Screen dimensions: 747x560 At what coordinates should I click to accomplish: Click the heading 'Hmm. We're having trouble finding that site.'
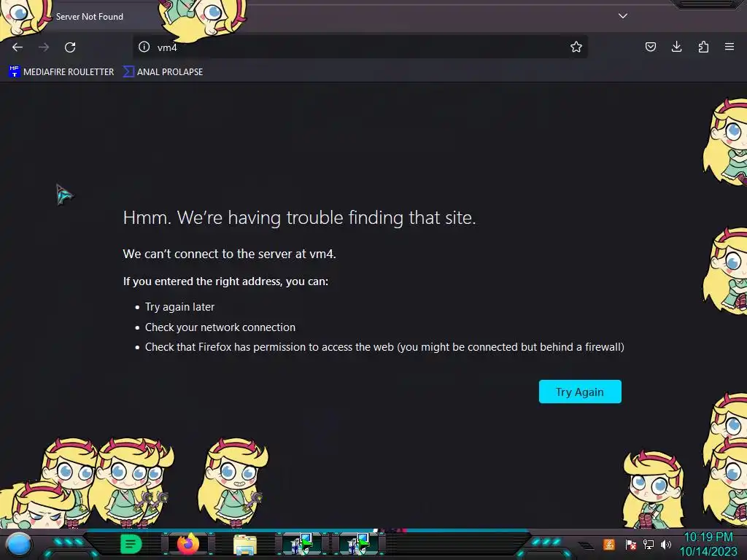coord(299,217)
